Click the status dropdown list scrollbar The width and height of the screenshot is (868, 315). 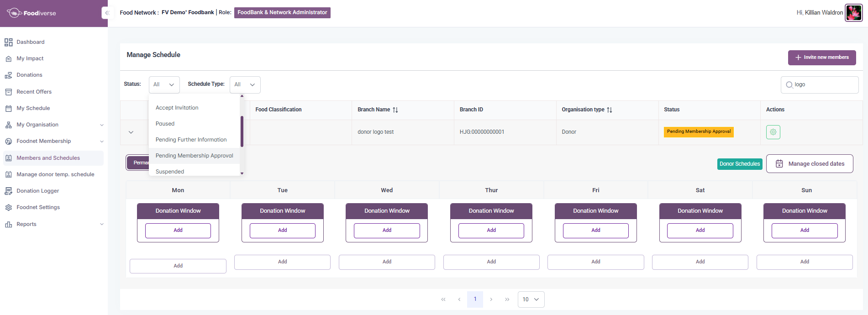[242, 131]
